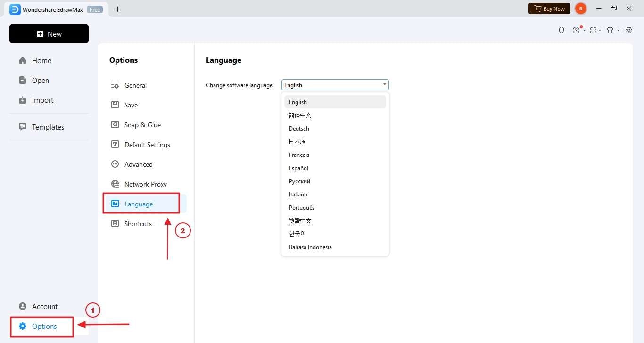Click the Advanced ellipsis icon
The width and height of the screenshot is (644, 343).
click(x=115, y=164)
